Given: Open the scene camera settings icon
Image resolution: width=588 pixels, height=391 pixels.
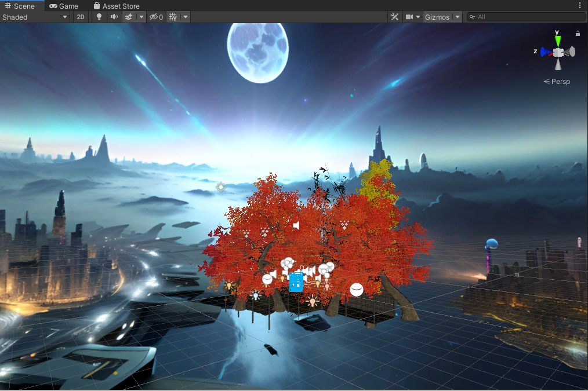Looking at the screenshot, I should coord(411,17).
